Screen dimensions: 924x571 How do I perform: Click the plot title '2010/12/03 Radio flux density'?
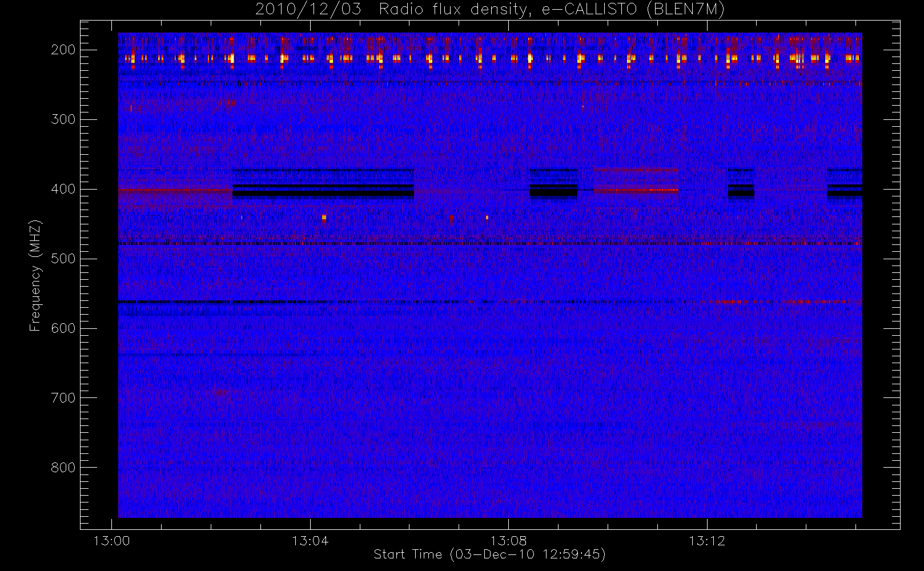[489, 10]
